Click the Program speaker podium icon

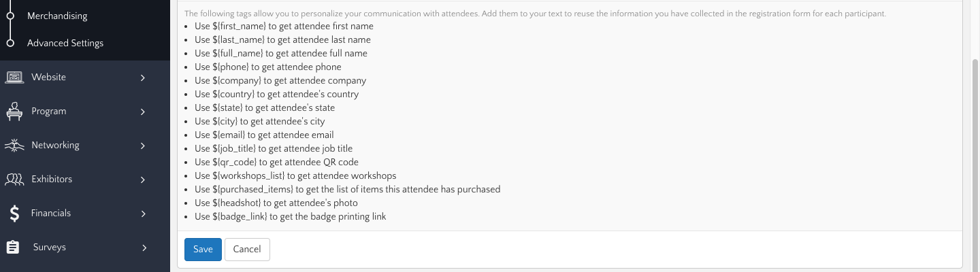(x=14, y=112)
